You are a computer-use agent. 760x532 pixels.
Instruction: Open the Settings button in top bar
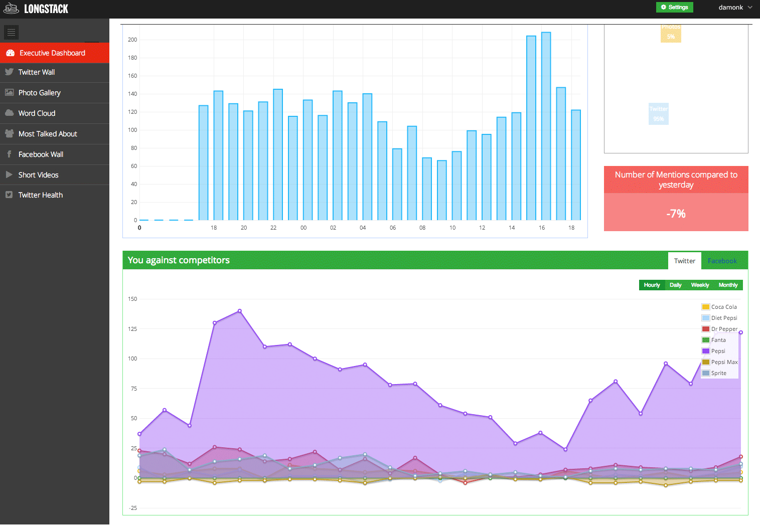point(674,7)
